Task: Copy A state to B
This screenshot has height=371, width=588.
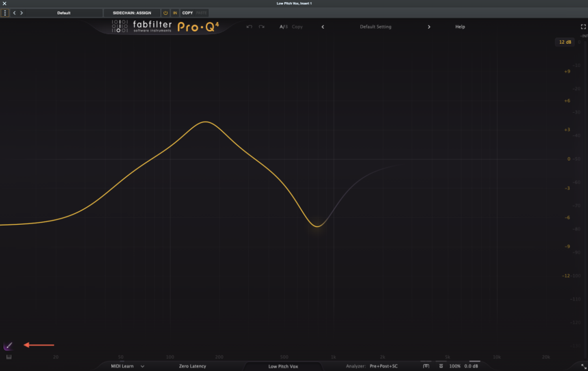Action: pyautogui.click(x=297, y=27)
